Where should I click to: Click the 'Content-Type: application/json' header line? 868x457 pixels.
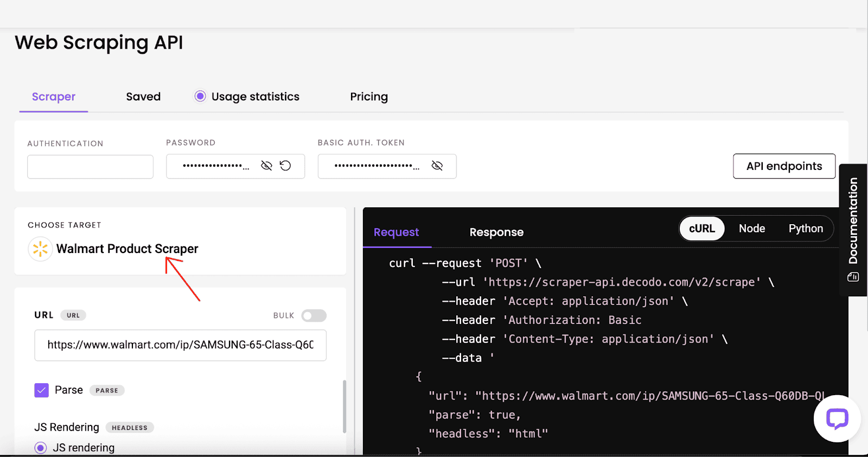[x=585, y=339]
